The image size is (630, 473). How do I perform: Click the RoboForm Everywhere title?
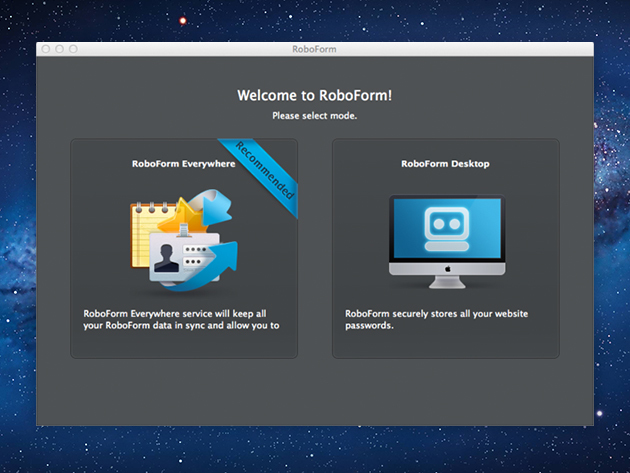click(184, 164)
